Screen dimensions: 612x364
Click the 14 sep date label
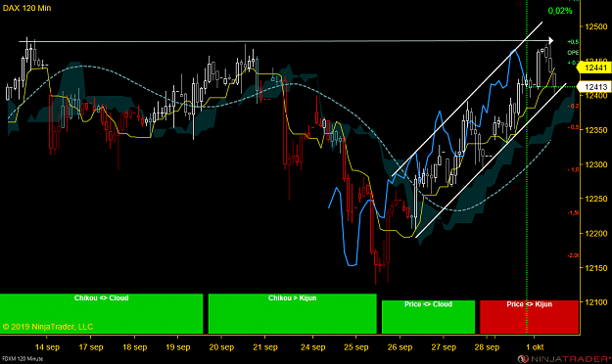[47, 347]
